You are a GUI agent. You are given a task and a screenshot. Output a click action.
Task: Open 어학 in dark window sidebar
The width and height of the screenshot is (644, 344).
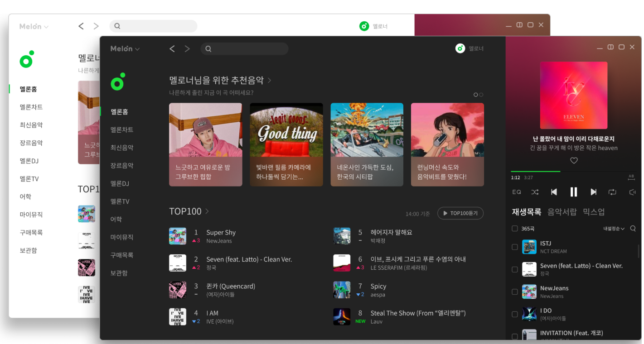coord(116,219)
